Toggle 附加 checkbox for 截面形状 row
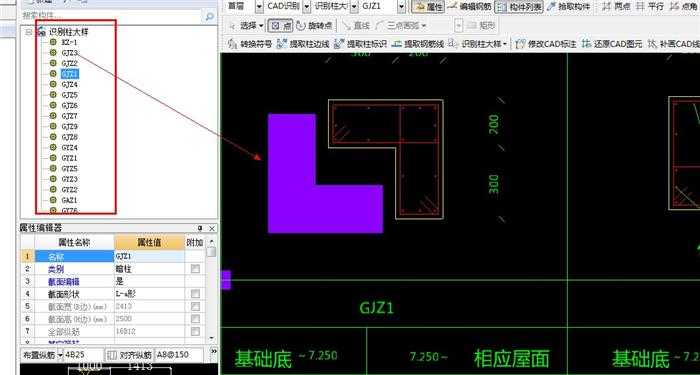Viewport: 700px width, 375px height. pos(195,294)
